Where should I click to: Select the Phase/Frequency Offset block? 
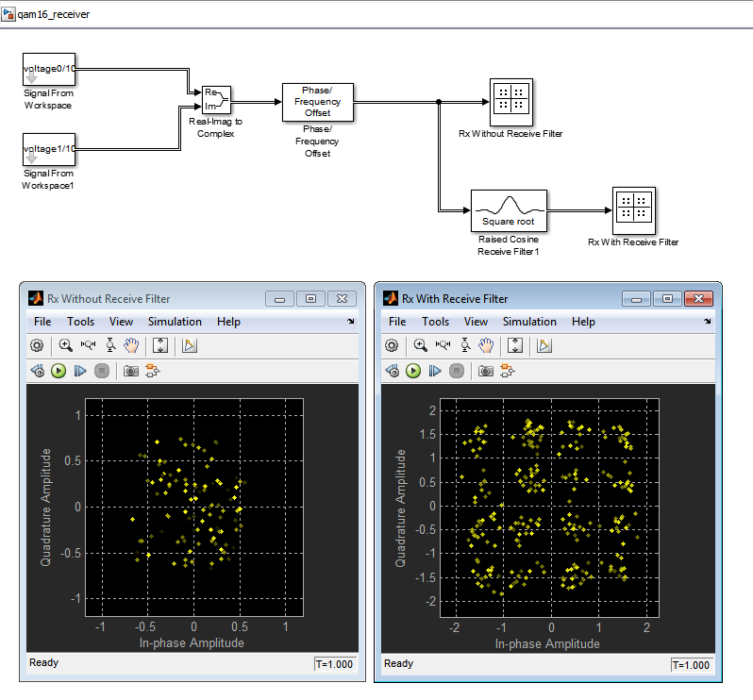tap(318, 102)
